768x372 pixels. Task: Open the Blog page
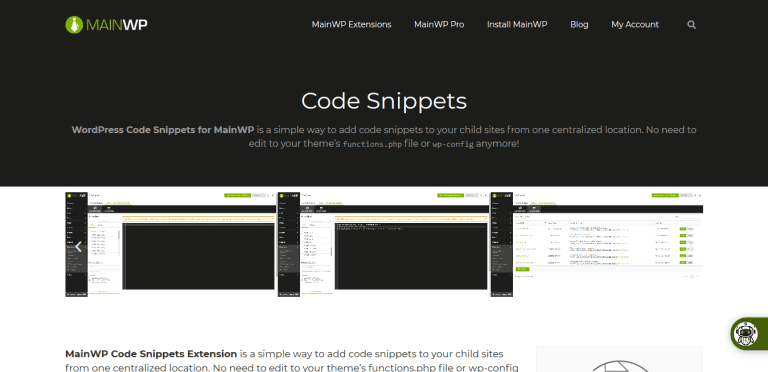(x=579, y=24)
